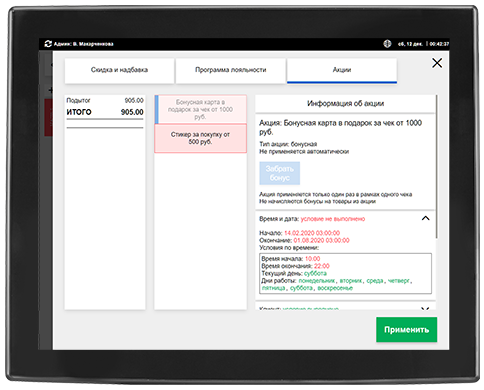Click the green Применить button
484x390 pixels.
pos(406,330)
